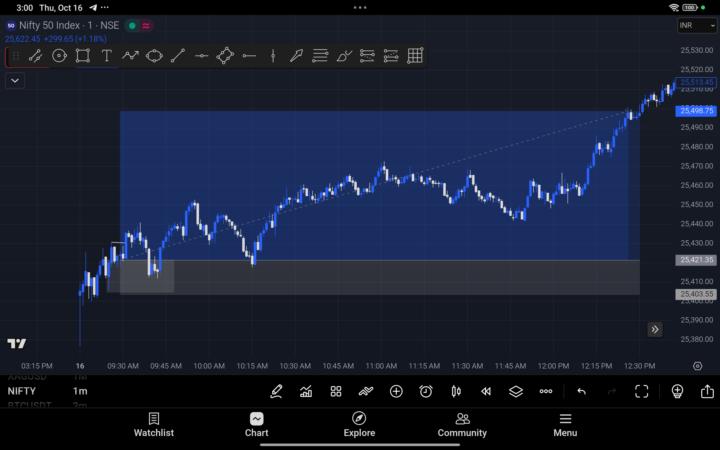Tap the pink icon beside symbol title
The image size is (720, 450).
pos(146,26)
